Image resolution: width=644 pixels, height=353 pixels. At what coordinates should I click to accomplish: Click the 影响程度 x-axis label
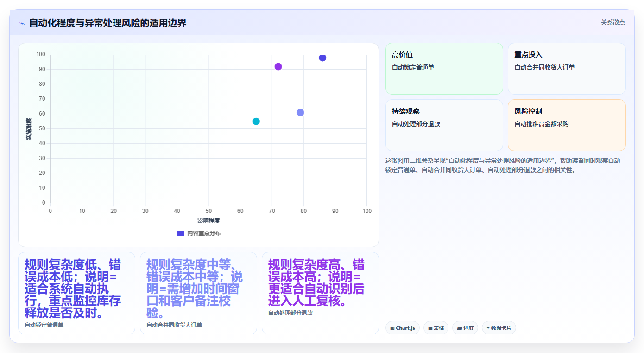tap(208, 221)
